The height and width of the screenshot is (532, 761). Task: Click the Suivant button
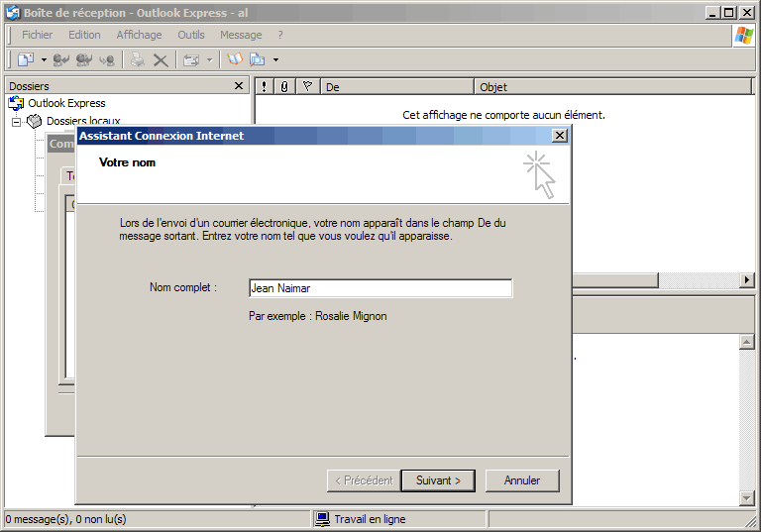[x=438, y=480]
